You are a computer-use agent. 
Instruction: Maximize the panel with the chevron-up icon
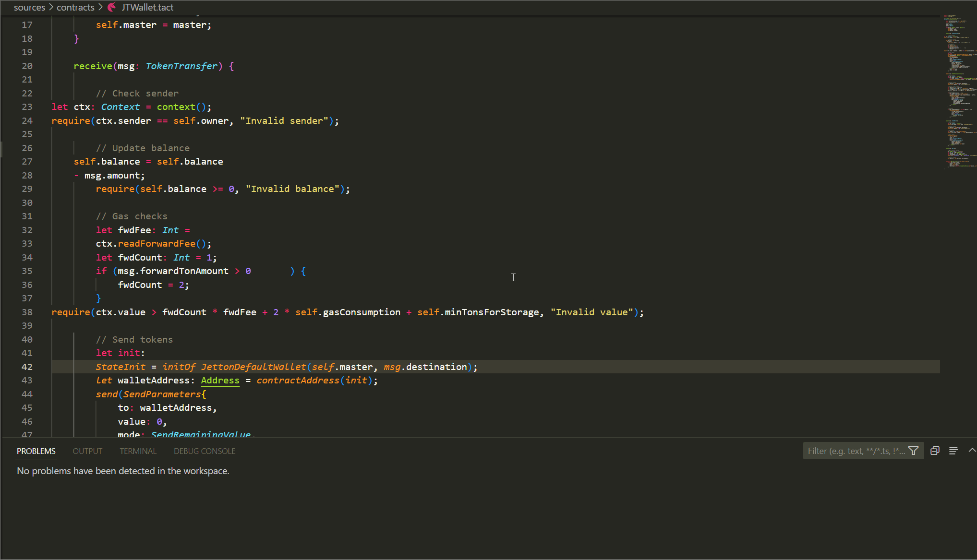972,451
